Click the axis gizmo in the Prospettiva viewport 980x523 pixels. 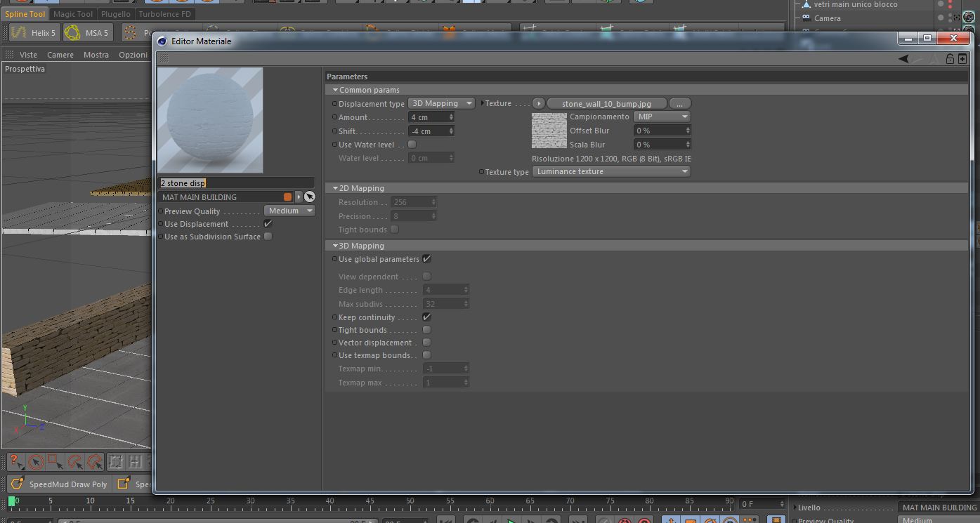28,419
